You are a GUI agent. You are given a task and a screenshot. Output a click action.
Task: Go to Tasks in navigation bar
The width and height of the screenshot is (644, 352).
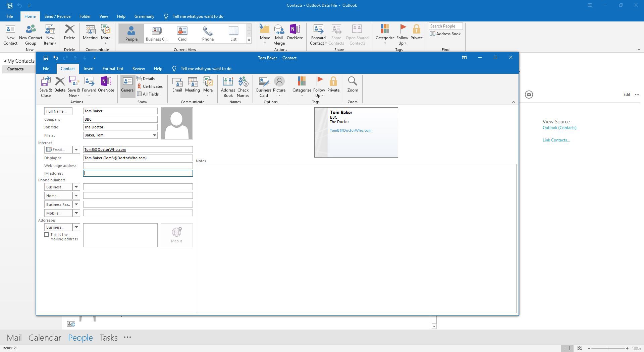click(x=108, y=338)
